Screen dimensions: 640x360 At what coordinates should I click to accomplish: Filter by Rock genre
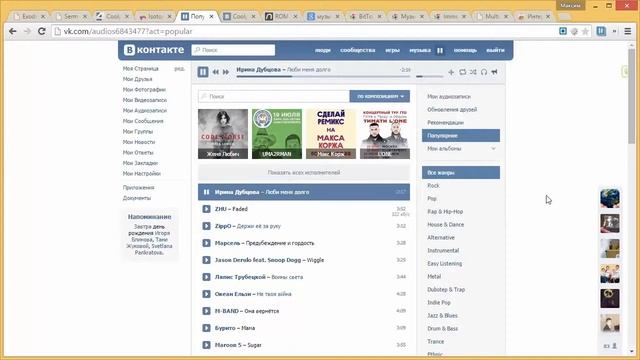(433, 186)
